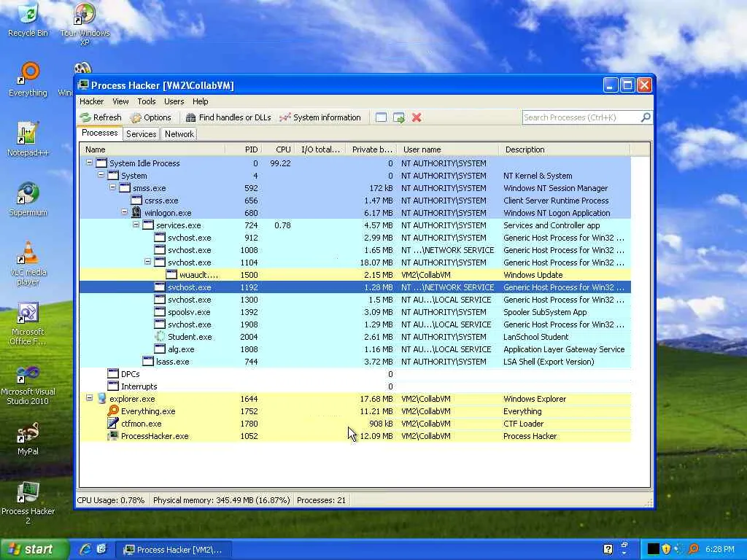Screen dimensions: 747x560
Task: Select the alg.exe process row
Action: point(355,349)
